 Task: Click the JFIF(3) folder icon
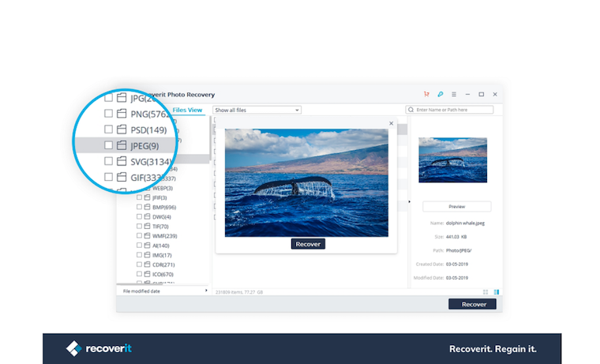pos(148,197)
